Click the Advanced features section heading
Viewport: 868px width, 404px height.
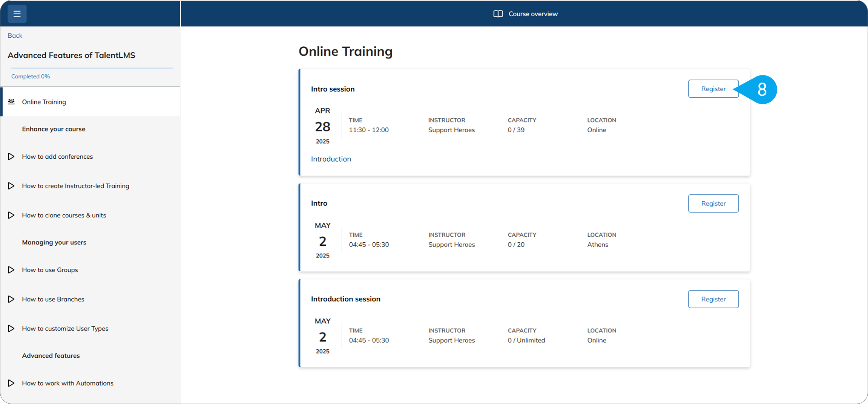51,356
